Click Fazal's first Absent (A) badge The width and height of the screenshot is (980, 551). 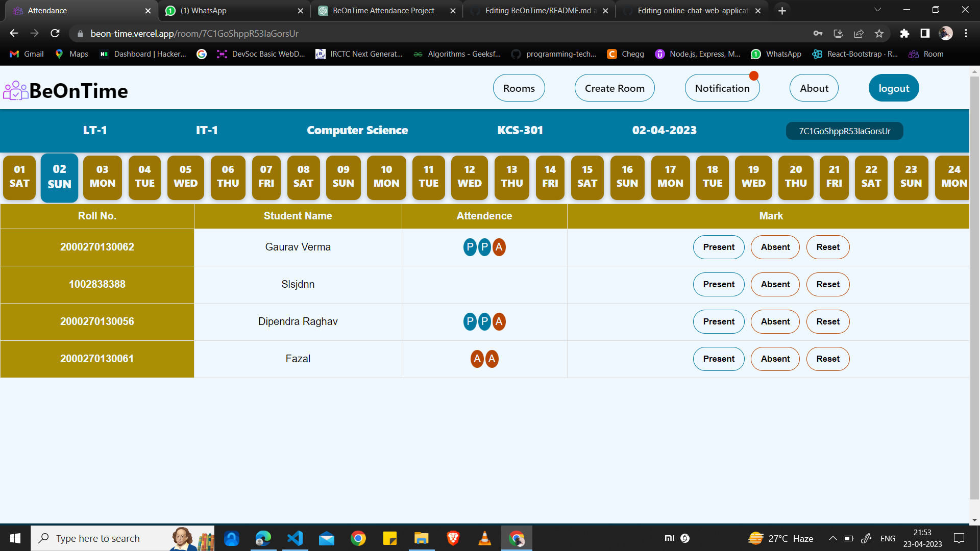coord(477,359)
